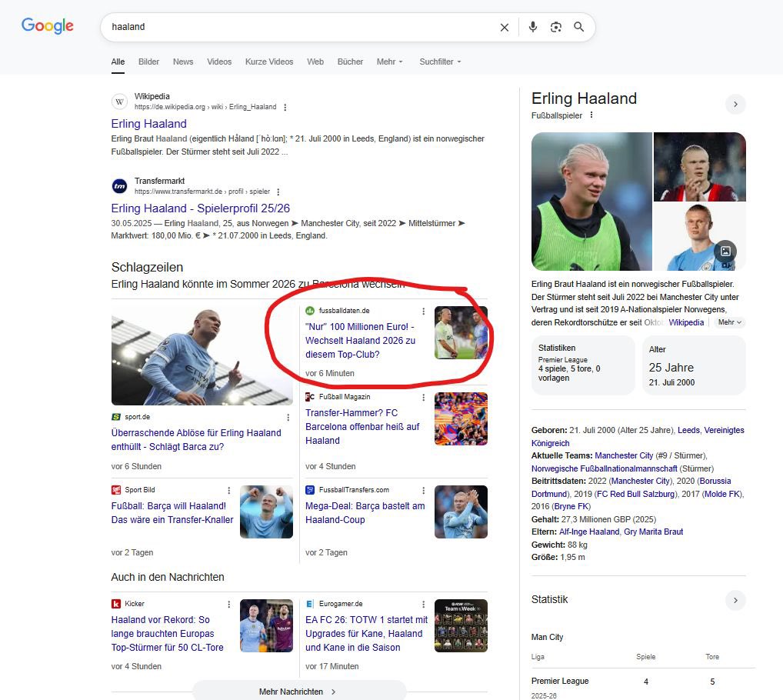Click the Wikipedia favicon in first result
This screenshot has height=700, width=783.
[x=119, y=102]
